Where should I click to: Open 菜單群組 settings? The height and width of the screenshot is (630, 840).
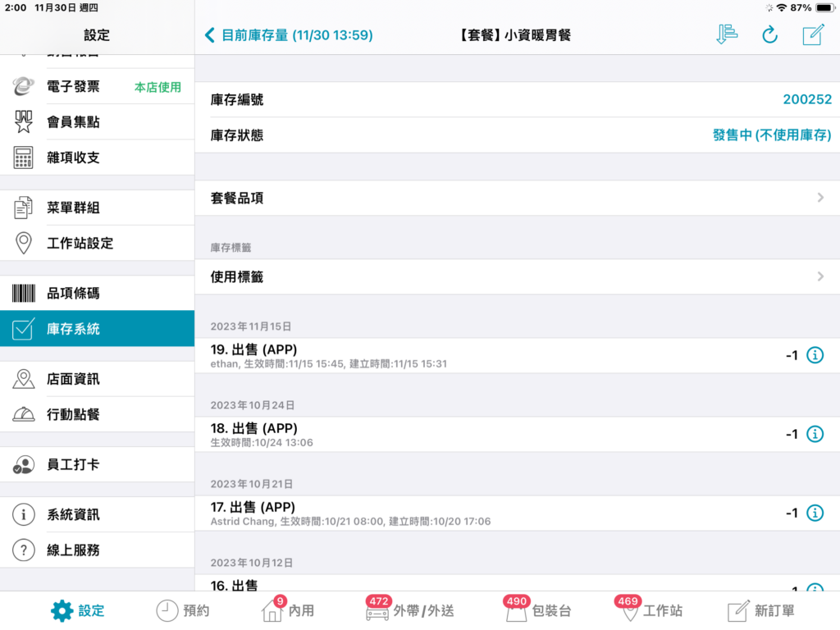[x=97, y=208]
